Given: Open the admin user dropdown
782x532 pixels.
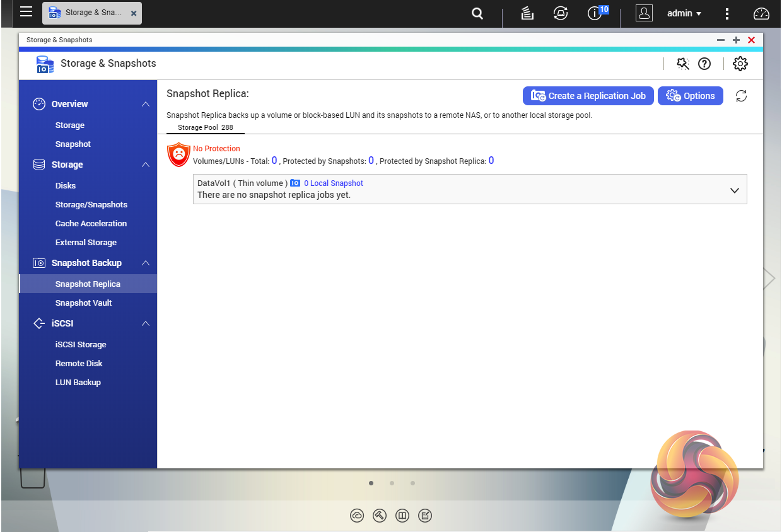Looking at the screenshot, I should pyautogui.click(x=684, y=13).
